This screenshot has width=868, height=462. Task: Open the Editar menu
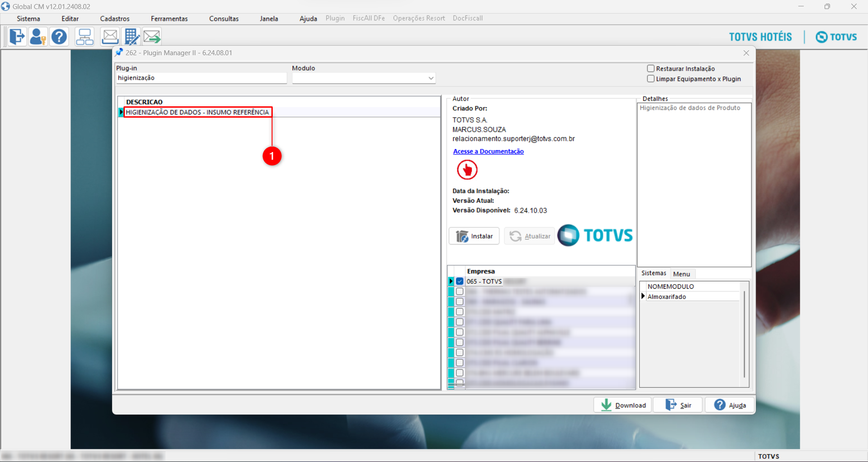click(x=70, y=19)
